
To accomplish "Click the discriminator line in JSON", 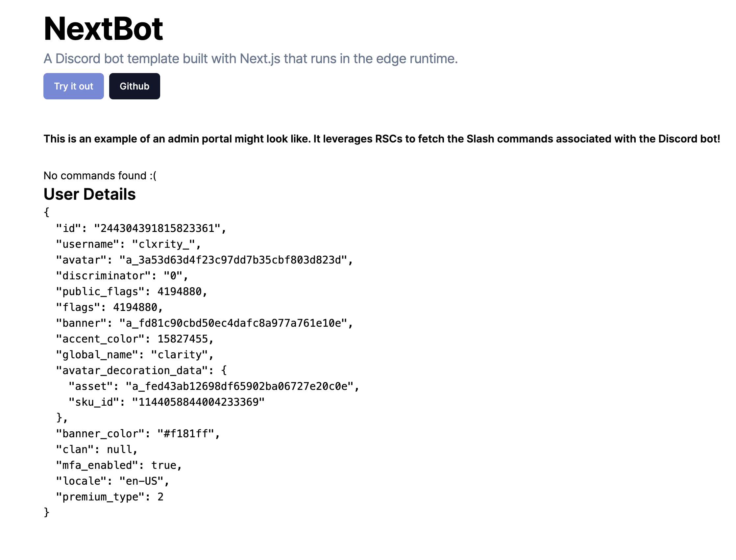I will [x=122, y=276].
